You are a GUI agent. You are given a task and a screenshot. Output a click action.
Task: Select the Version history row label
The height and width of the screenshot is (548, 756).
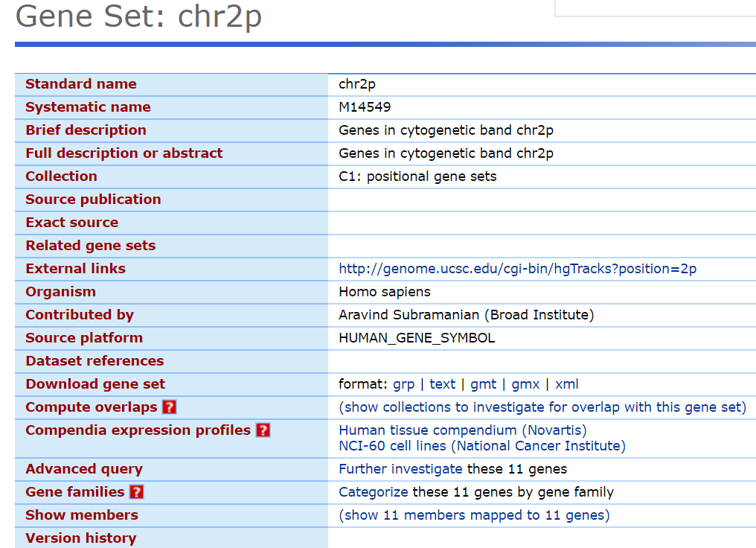pyautogui.click(x=80, y=538)
